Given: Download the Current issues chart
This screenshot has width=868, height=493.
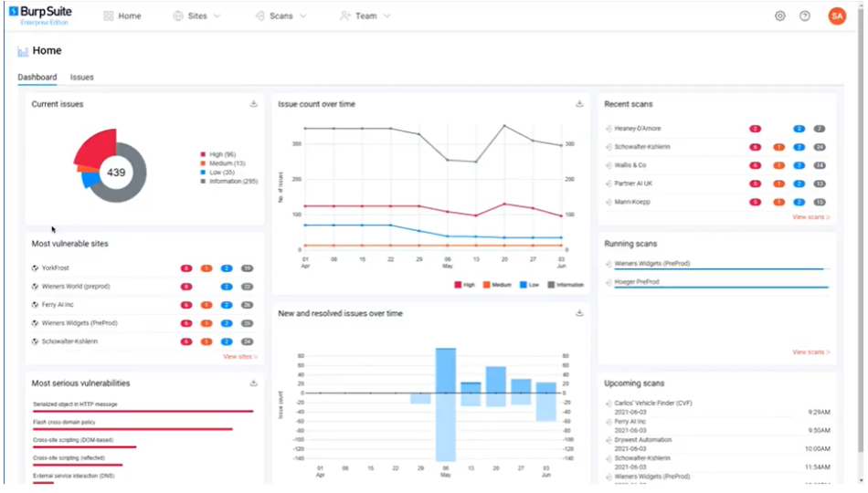Looking at the screenshot, I should (x=253, y=103).
